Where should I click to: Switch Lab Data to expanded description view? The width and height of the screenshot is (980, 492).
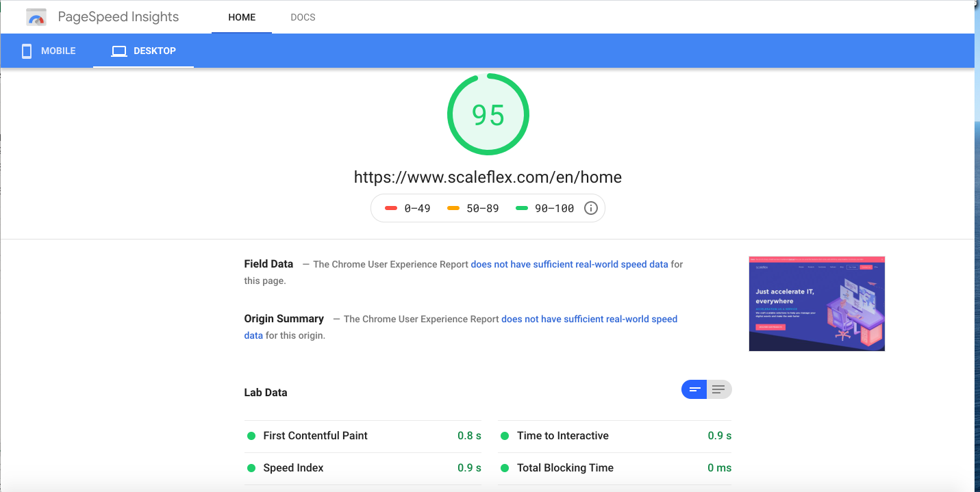pyautogui.click(x=719, y=389)
